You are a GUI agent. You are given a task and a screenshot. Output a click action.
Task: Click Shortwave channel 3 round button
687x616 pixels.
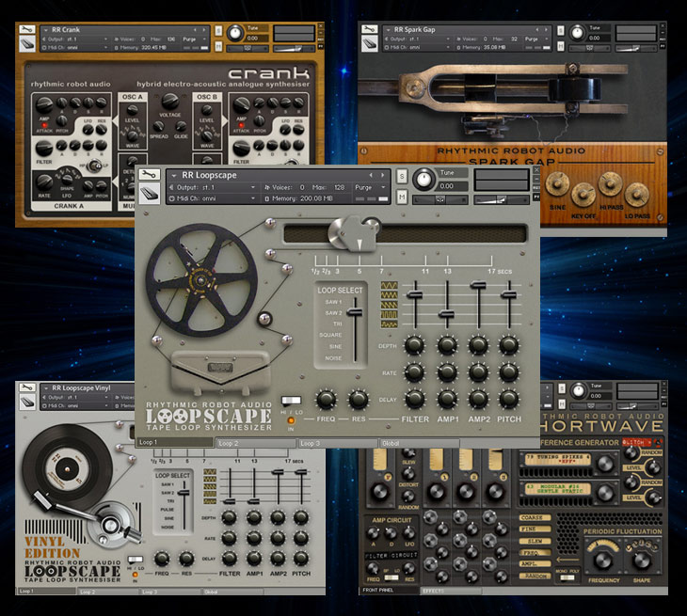(503, 477)
